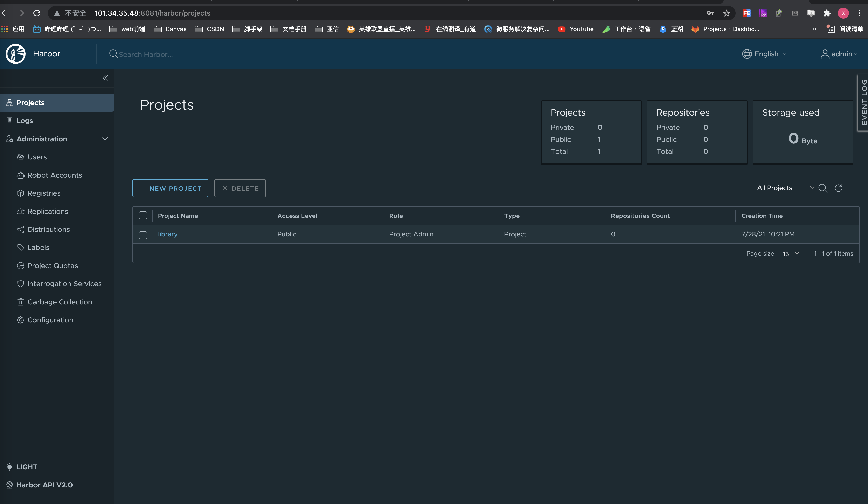
Task: Open the Chrome extensions puzzle icon
Action: pos(827,13)
